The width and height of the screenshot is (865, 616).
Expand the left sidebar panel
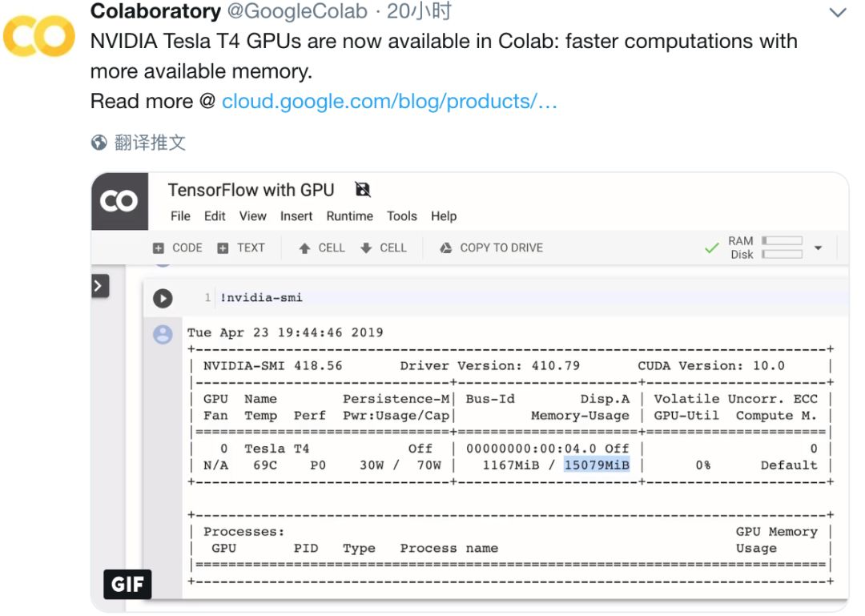point(100,286)
